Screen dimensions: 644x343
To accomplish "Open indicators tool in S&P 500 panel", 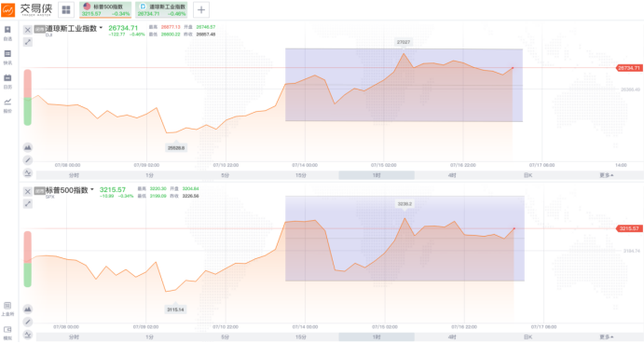I will (x=28, y=335).
